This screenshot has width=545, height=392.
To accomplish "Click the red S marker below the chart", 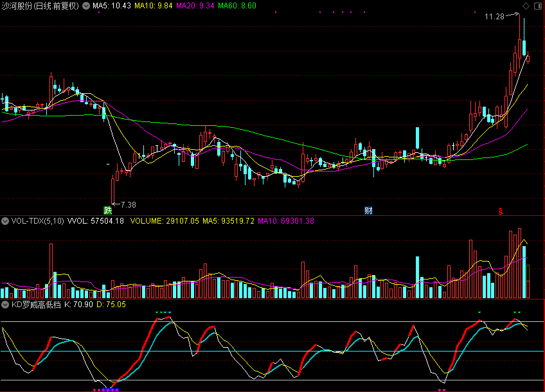I will pyautogui.click(x=501, y=211).
